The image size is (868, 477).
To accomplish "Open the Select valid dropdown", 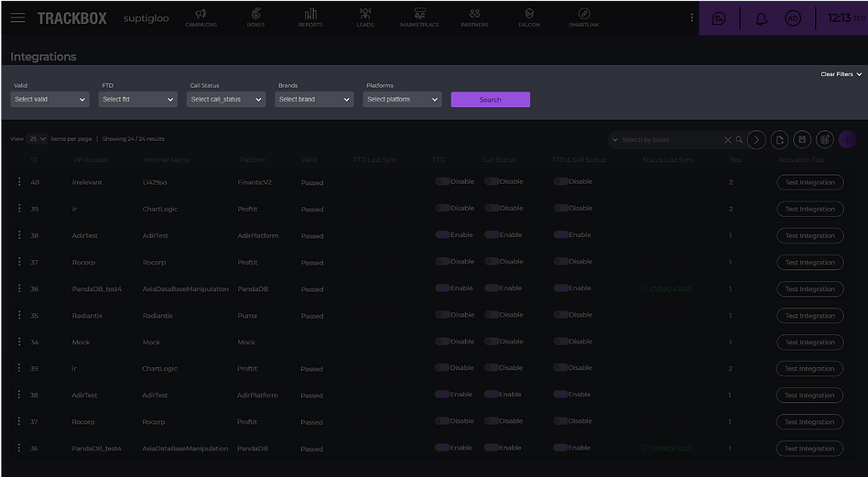I will pyautogui.click(x=49, y=100).
